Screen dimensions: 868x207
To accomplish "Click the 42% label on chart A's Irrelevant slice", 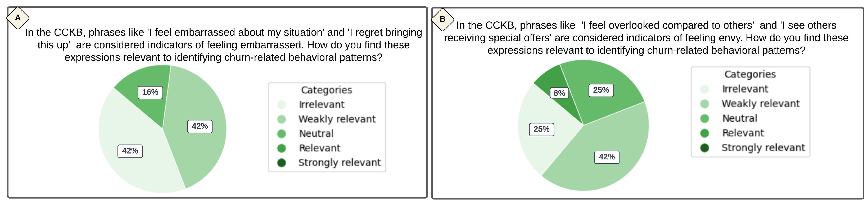I will pyautogui.click(x=130, y=151).
